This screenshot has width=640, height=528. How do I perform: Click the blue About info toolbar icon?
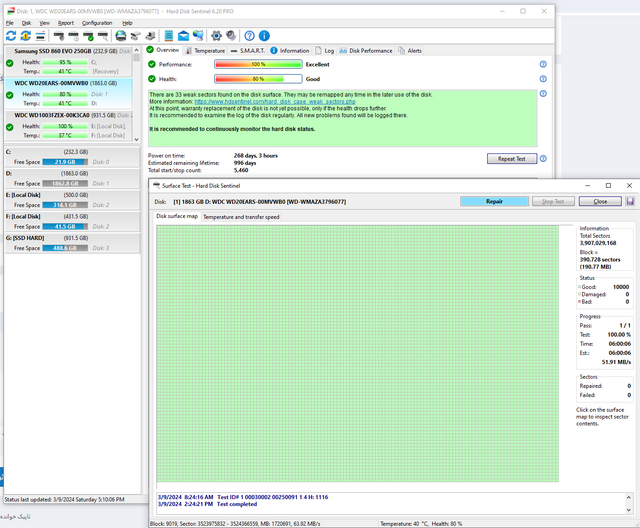point(264,36)
